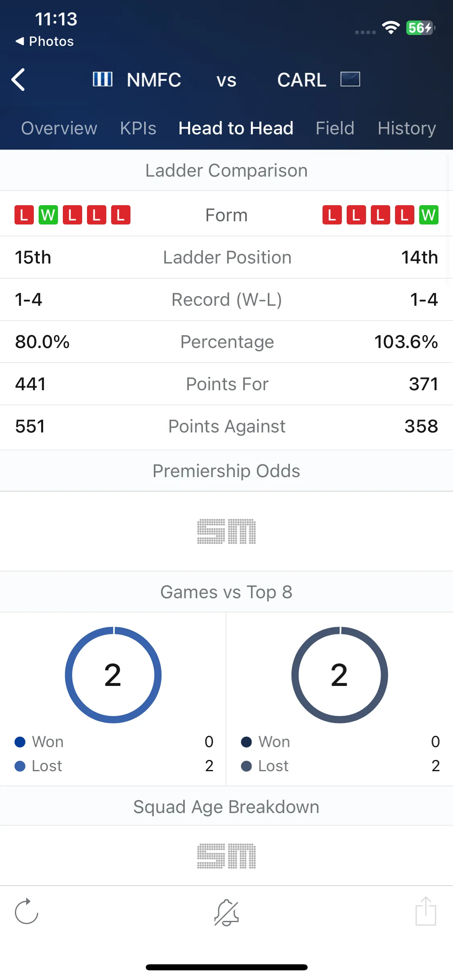This screenshot has height=980, width=453.
Task: Tap the share icon
Action: tap(426, 911)
